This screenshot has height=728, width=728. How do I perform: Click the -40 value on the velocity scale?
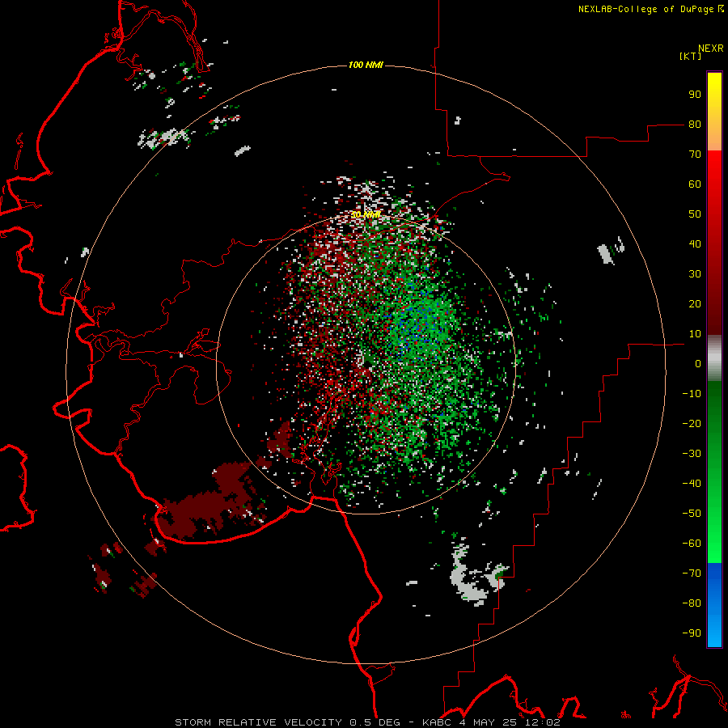692,484
